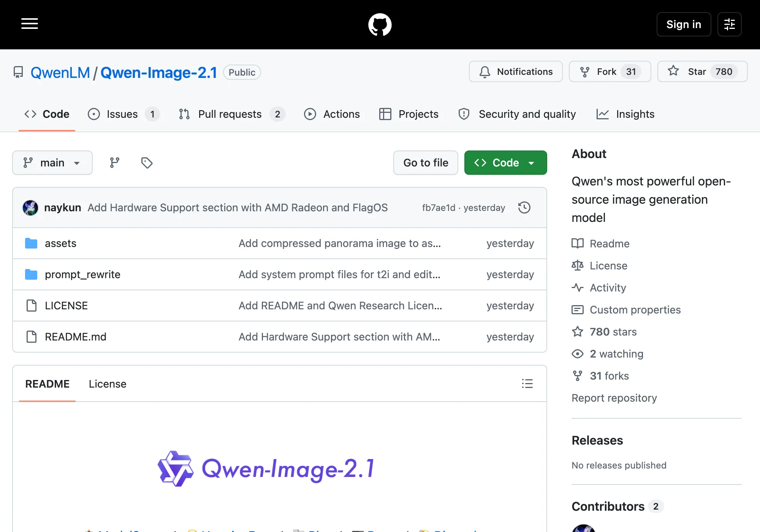Image resolution: width=760 pixels, height=532 pixels.
Task: Open the Issues tab
Action: point(123,114)
